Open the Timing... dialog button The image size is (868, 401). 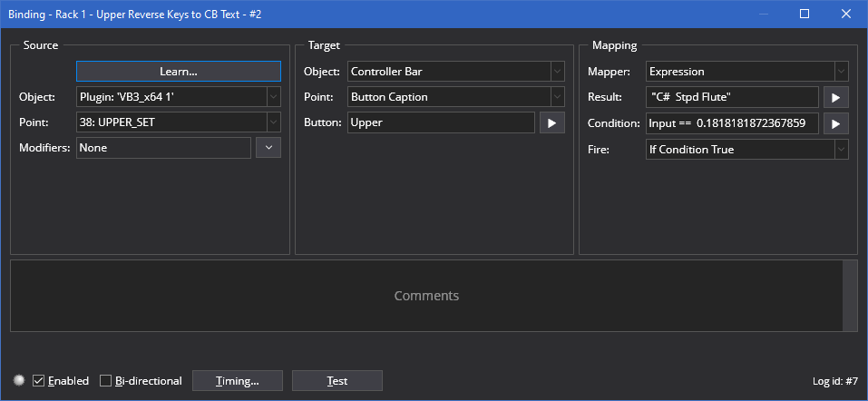238,381
